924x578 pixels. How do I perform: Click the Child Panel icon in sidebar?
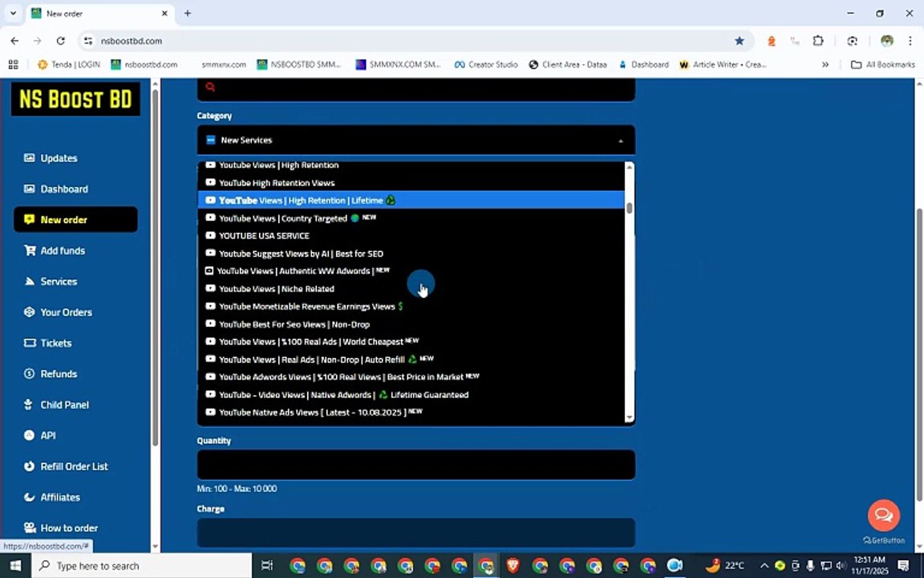coord(28,404)
